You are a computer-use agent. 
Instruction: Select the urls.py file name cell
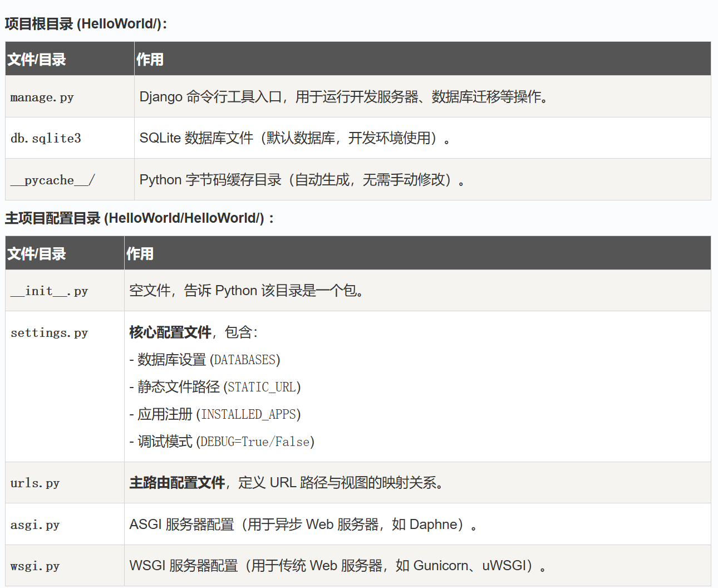(35, 483)
